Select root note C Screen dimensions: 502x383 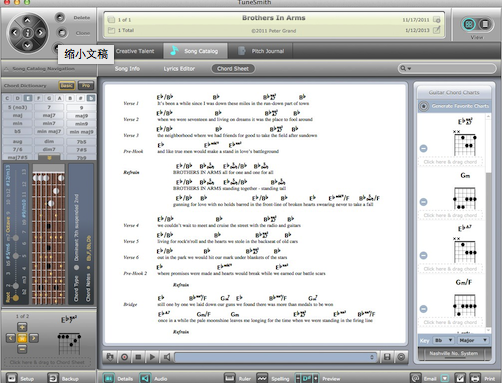pos(7,98)
